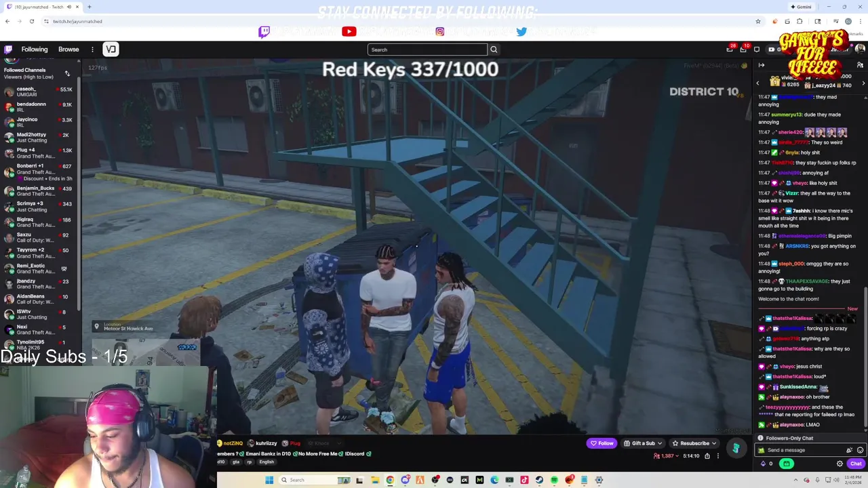Bookmark this page with the star
868x488 pixels.
757,21
